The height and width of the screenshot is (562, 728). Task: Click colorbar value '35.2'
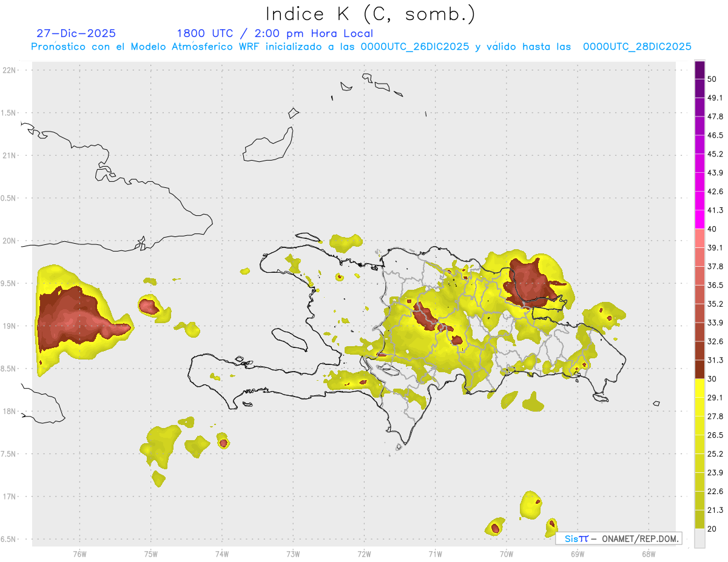715,304
